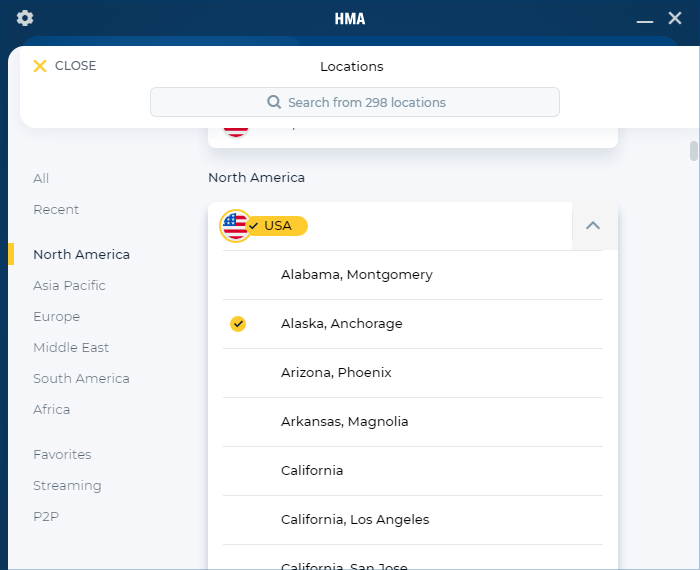
Task: Open the Europe locations category
Action: 56,317
